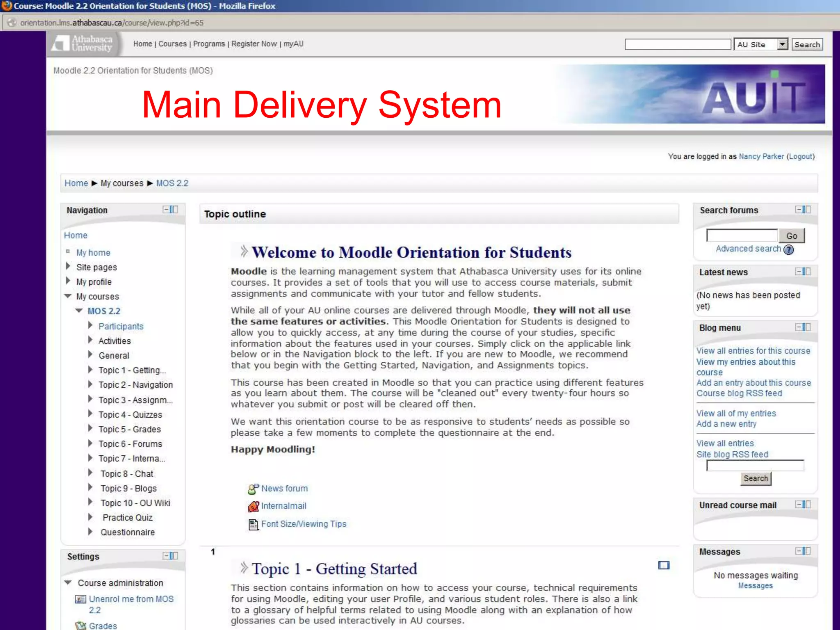This screenshot has width=840, height=630.
Task: Hide the Settings block
Action: click(x=166, y=556)
